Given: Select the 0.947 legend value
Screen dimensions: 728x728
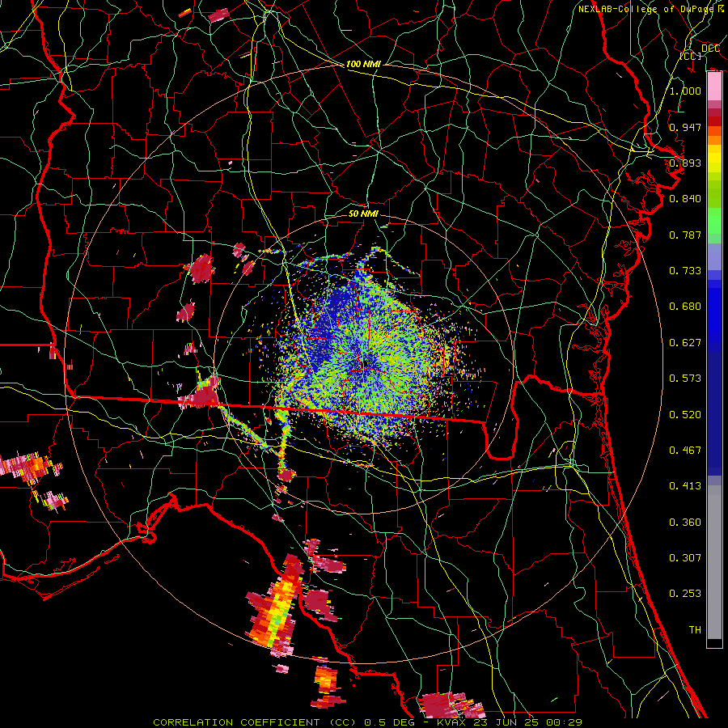Looking at the screenshot, I should click(x=685, y=127).
